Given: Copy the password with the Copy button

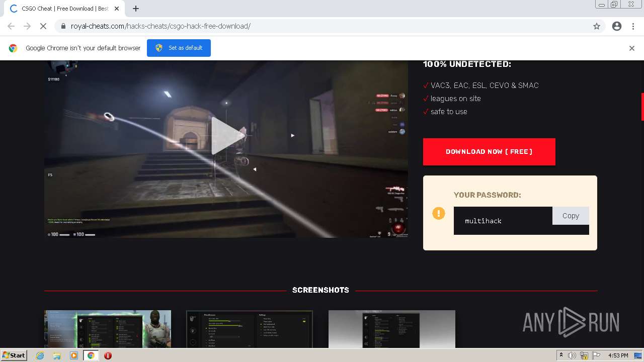Looking at the screenshot, I should [x=571, y=216].
